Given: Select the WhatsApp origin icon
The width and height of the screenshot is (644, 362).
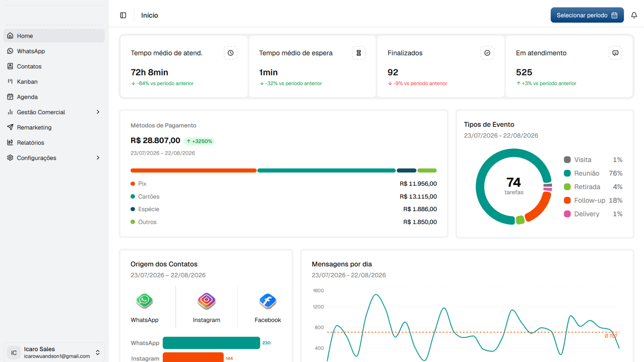Looking at the screenshot, I should tap(144, 300).
